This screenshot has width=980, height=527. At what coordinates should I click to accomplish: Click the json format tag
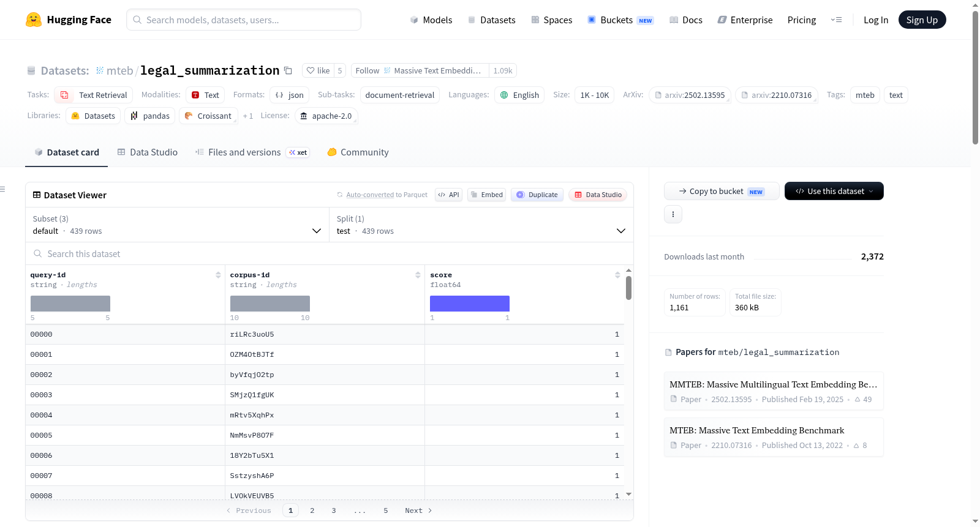pos(290,95)
